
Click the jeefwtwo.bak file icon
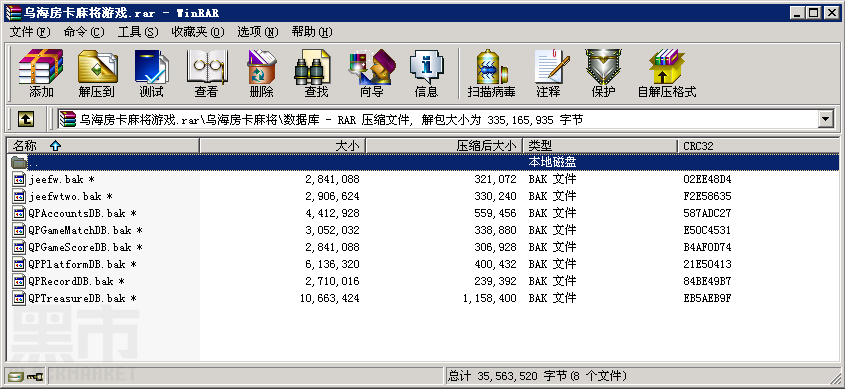[20, 196]
